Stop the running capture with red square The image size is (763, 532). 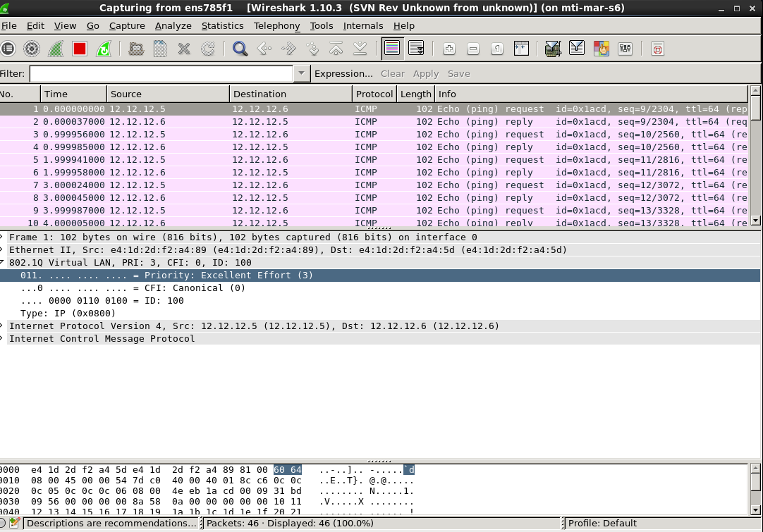pyautogui.click(x=79, y=49)
